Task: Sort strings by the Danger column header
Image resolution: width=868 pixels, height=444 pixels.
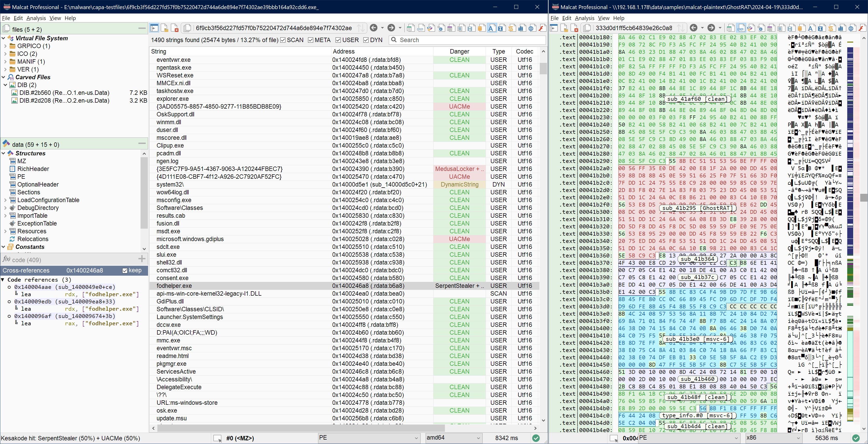Action: 459,52
